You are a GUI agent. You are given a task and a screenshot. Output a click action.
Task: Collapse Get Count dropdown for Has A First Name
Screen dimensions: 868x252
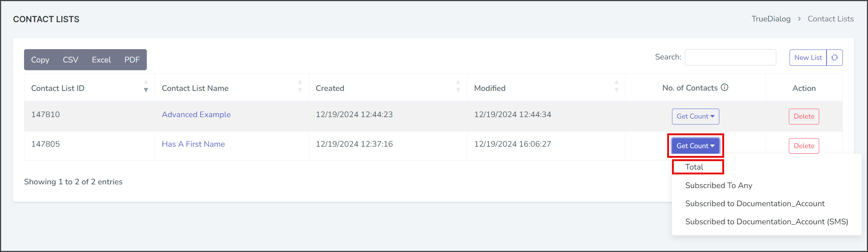tap(695, 146)
